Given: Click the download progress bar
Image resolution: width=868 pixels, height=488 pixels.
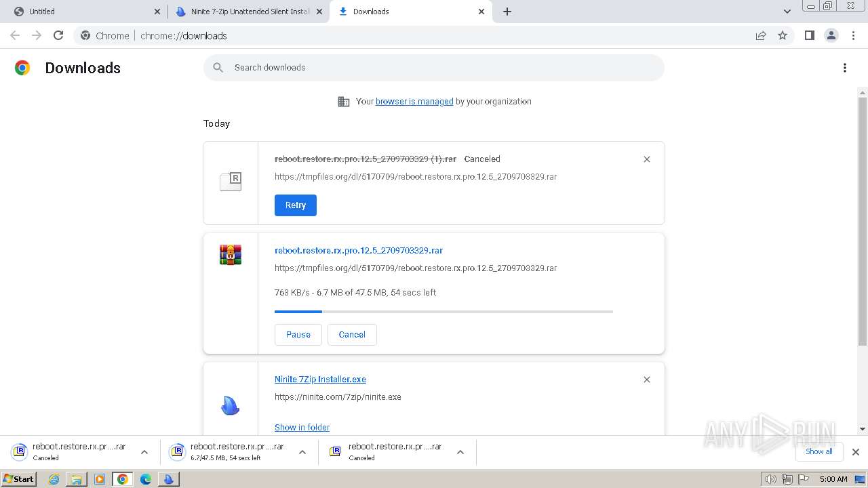Looking at the screenshot, I should coord(443,312).
